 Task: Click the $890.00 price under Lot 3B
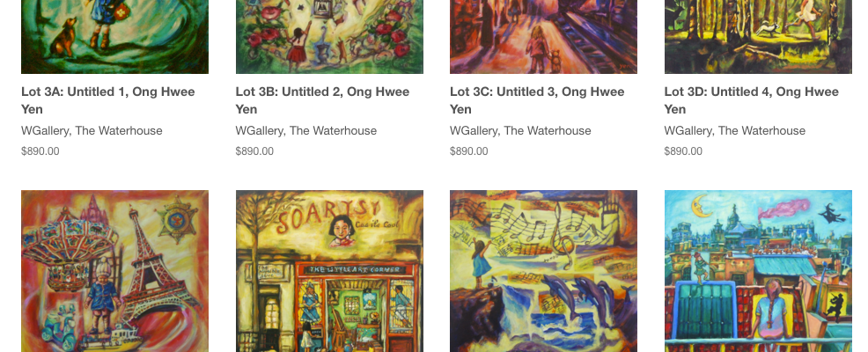coord(254,151)
